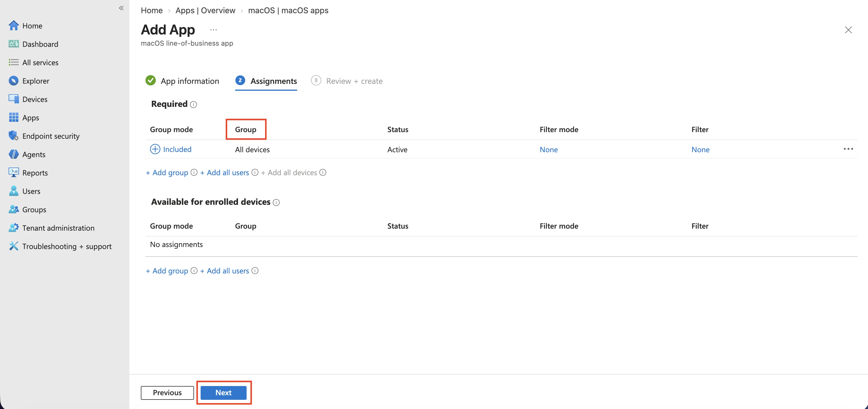Open the row options ellipsis for All devices

(848, 149)
